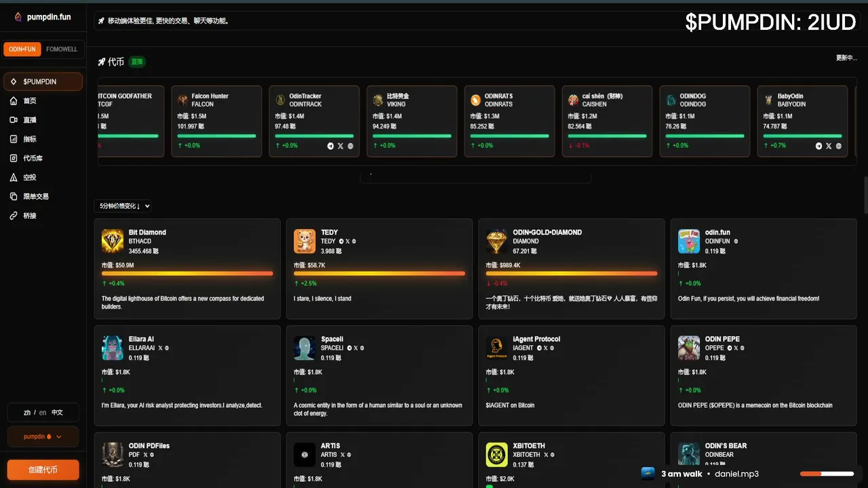Screen dimensions: 868x488
Task: Open the 空投 airdrop triangle icon
Action: [14, 177]
